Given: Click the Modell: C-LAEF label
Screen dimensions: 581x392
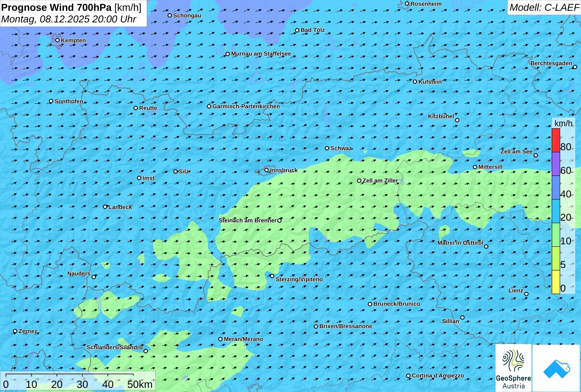Looking at the screenshot, I should (544, 7).
